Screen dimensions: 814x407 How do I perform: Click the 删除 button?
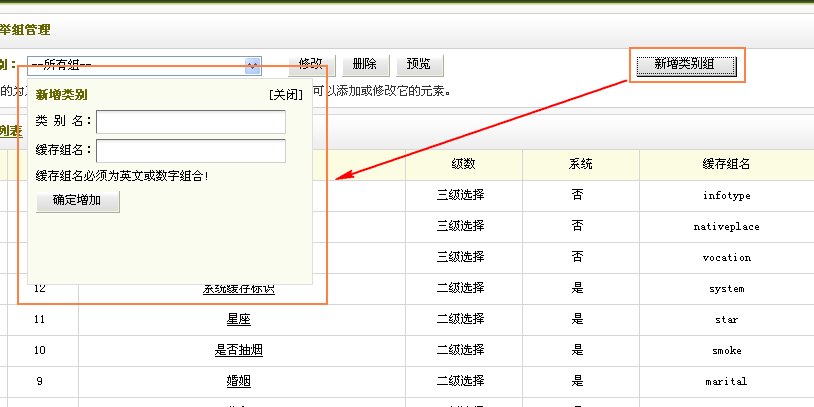[x=364, y=65]
